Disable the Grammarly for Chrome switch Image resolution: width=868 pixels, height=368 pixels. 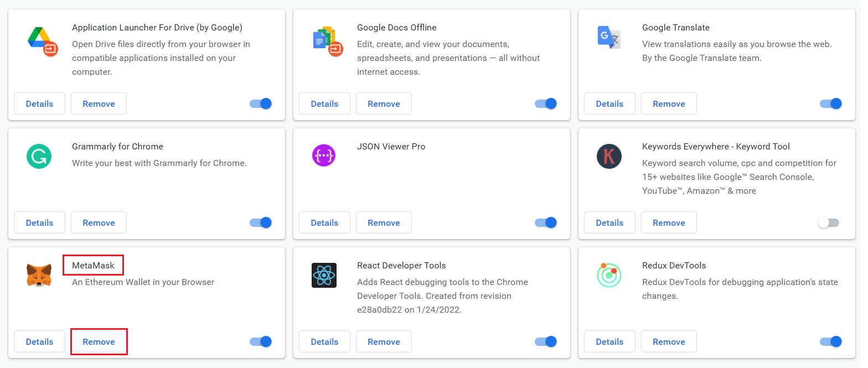tap(261, 222)
